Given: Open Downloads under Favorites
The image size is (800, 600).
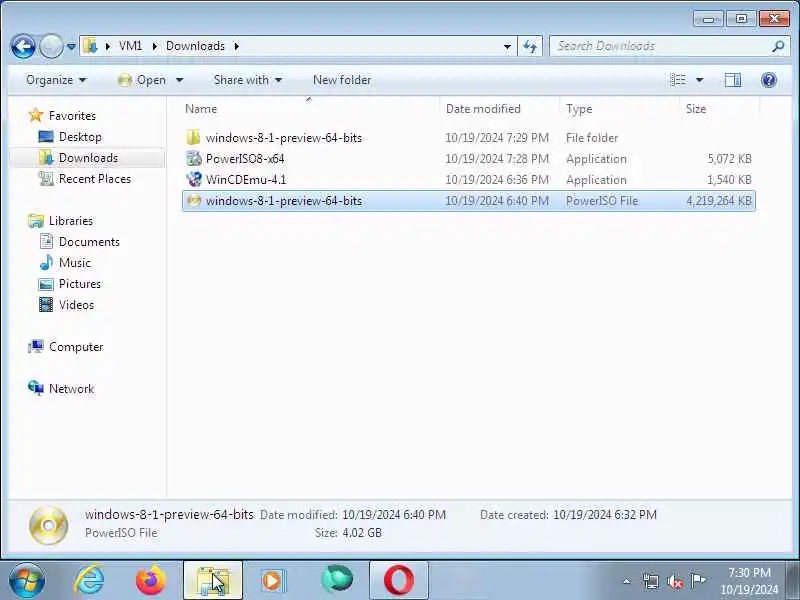Looking at the screenshot, I should pos(88,158).
